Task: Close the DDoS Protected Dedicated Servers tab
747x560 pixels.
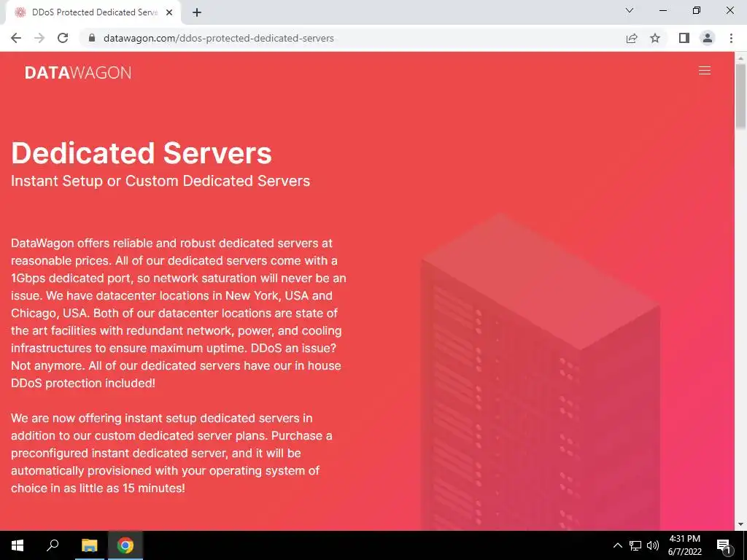Action: [x=169, y=13]
